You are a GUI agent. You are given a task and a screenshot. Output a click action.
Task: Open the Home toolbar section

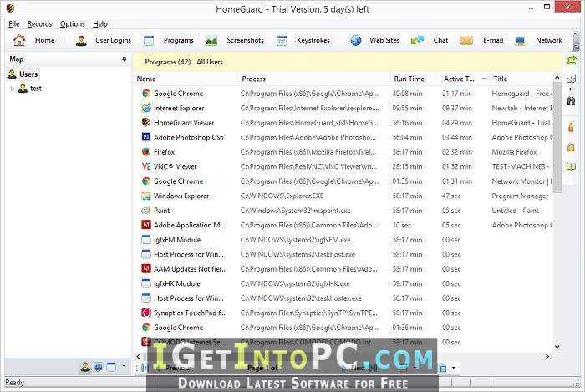pos(34,40)
